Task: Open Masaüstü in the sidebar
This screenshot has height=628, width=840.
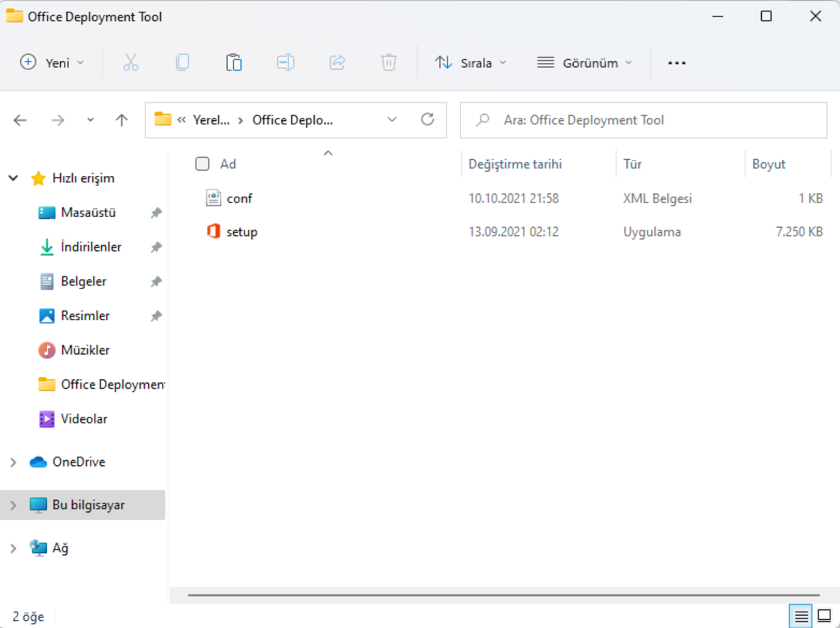Action: (88, 212)
